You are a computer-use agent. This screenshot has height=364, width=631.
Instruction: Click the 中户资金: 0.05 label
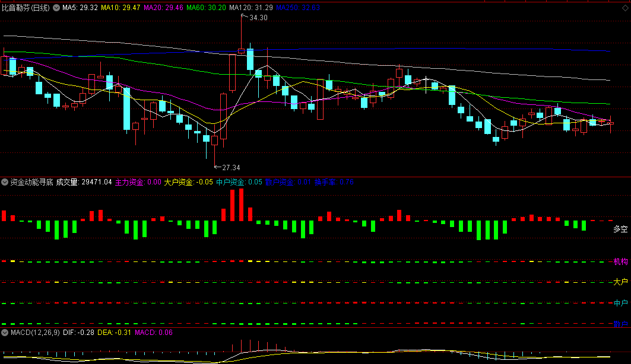click(x=239, y=182)
